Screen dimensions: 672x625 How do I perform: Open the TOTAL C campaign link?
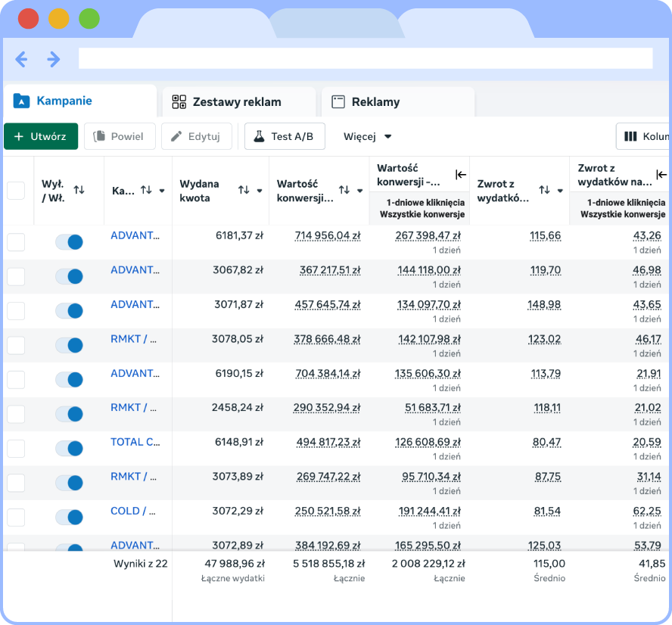135,442
